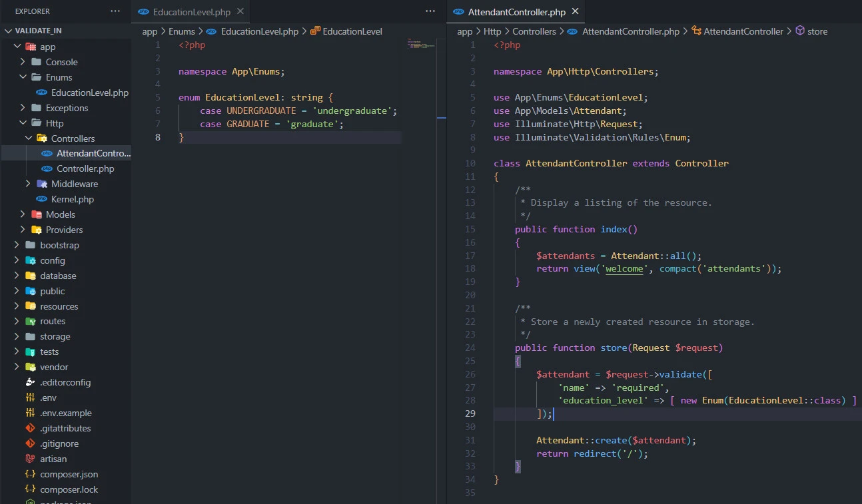Click the .env settings file icon
862x504 pixels.
point(30,397)
